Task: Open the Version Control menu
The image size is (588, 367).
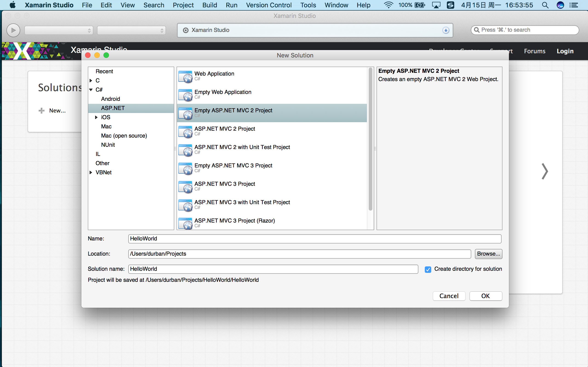Action: 269,5
